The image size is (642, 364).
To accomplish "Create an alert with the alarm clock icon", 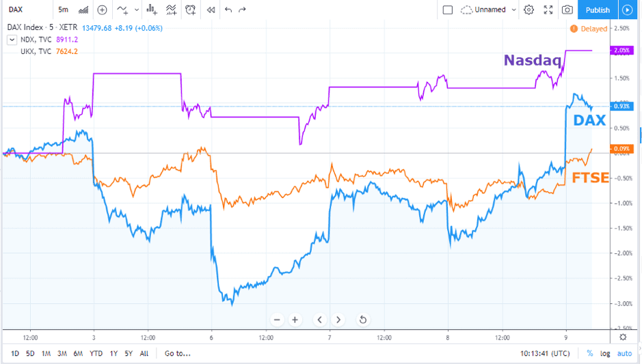I will [190, 10].
